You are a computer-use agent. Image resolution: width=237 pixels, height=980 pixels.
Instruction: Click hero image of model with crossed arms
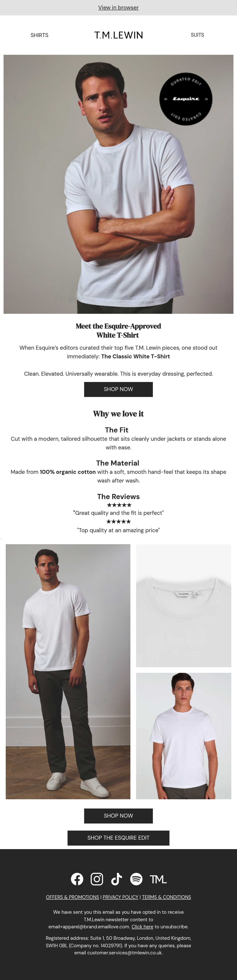118,184
